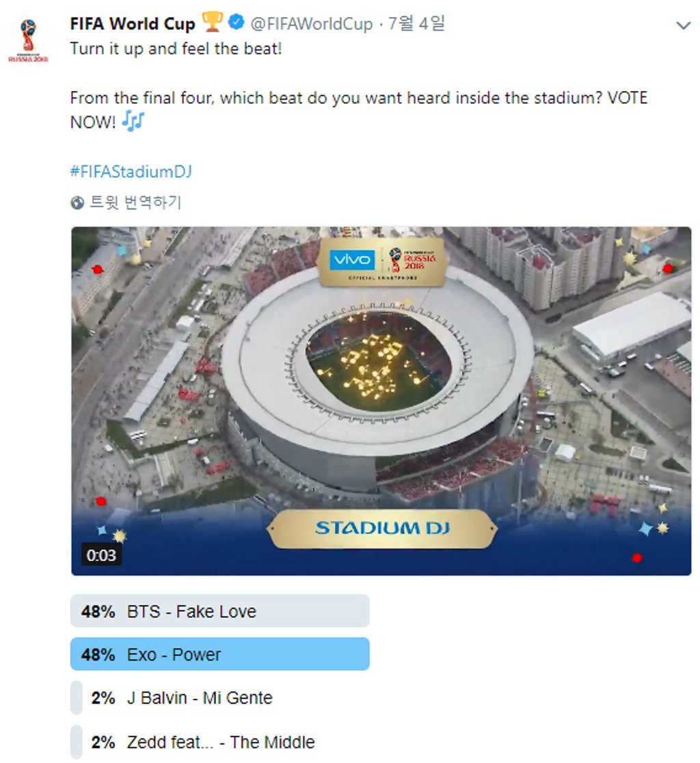
Task: Select the Exo - Power poll option
Action: click(x=220, y=654)
